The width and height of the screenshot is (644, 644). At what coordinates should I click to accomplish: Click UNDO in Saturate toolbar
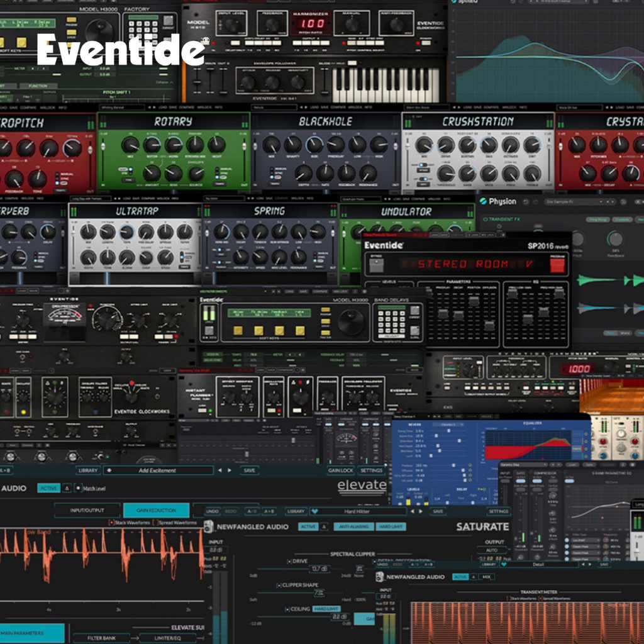pos(213,511)
